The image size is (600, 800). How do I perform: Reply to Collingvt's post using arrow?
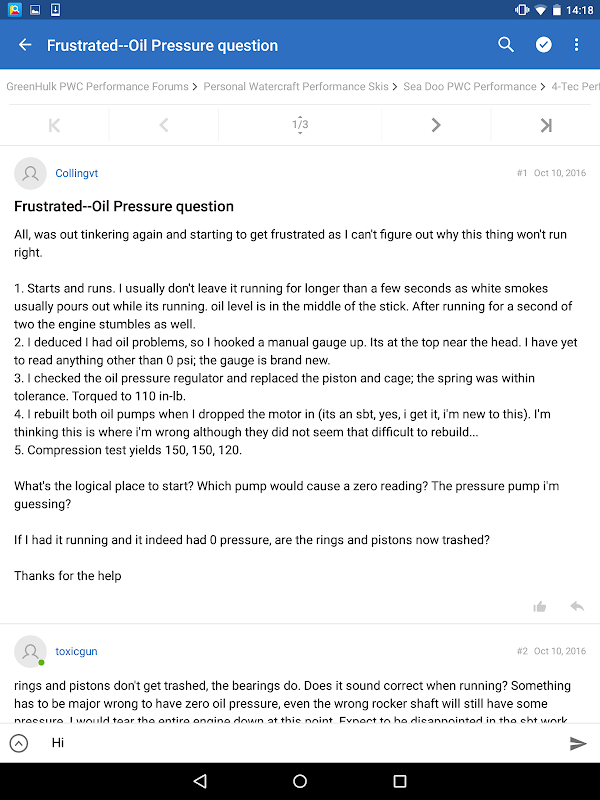pos(577,606)
